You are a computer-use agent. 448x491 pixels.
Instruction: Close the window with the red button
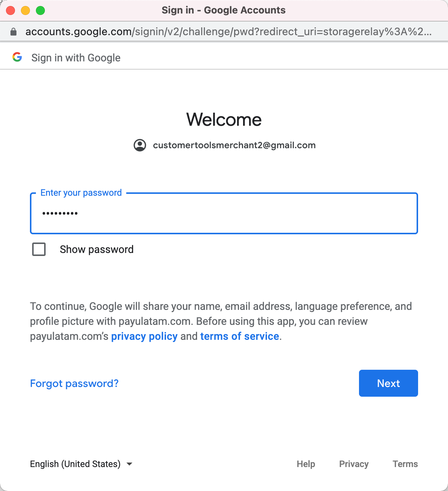[10, 10]
